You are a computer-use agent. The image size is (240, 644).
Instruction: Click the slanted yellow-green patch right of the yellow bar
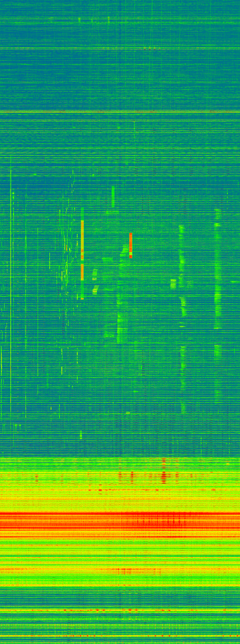click(x=95, y=290)
